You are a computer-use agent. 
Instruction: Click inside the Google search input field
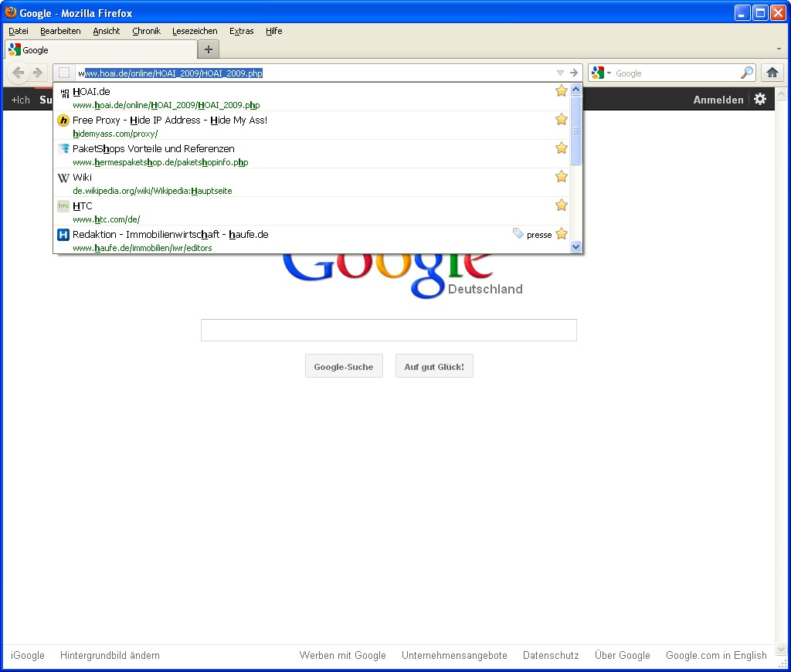click(x=389, y=330)
